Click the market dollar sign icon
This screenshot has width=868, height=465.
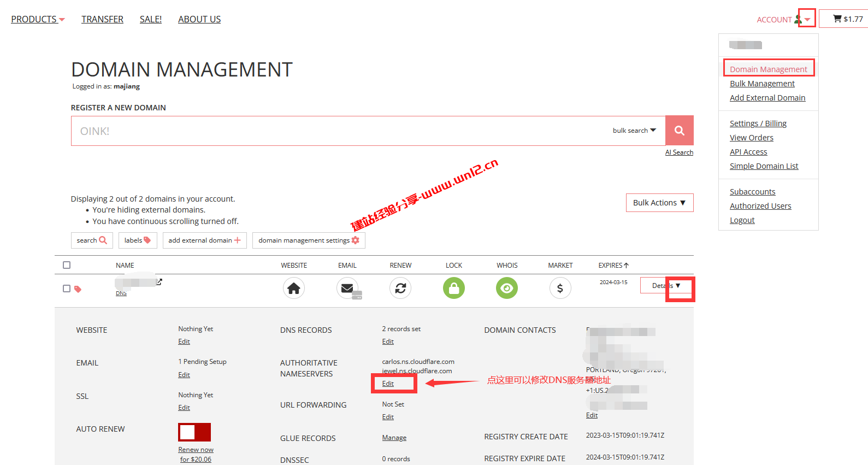560,288
